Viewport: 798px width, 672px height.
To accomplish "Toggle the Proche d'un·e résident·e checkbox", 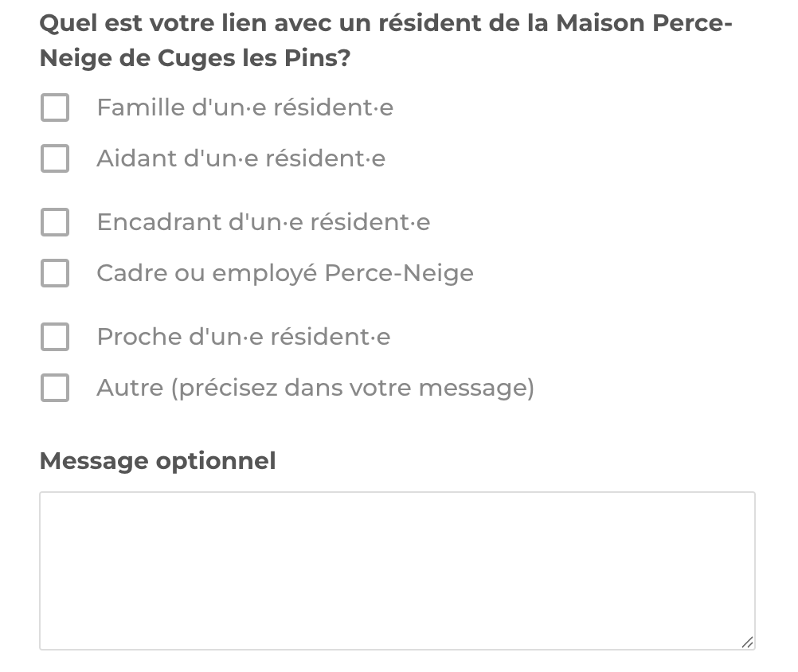I will click(x=55, y=337).
